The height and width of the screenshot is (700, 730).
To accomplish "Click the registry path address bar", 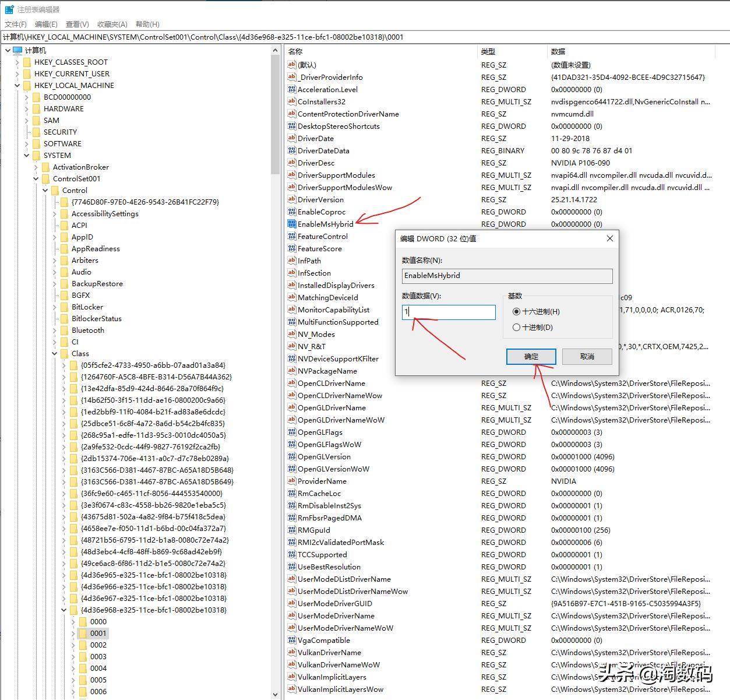I will coord(365,37).
